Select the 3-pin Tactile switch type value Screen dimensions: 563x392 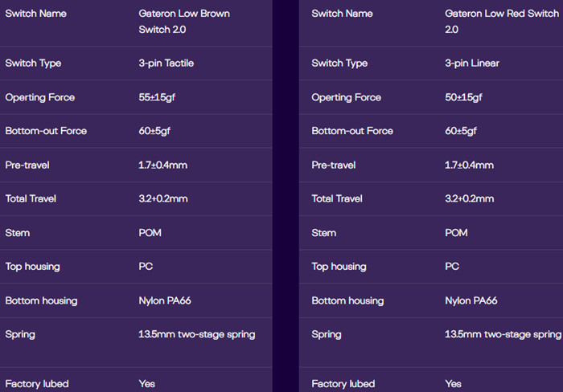coord(166,63)
